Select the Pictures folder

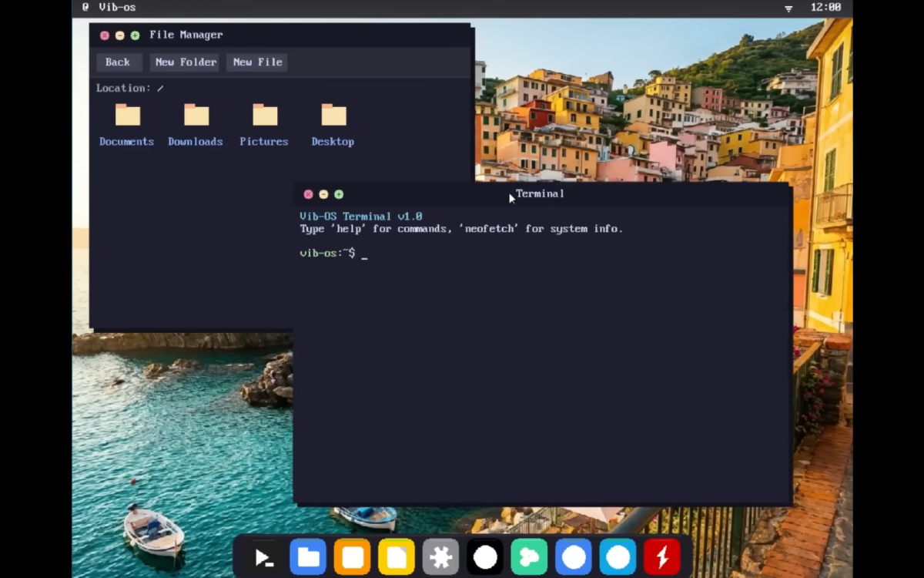pyautogui.click(x=264, y=125)
